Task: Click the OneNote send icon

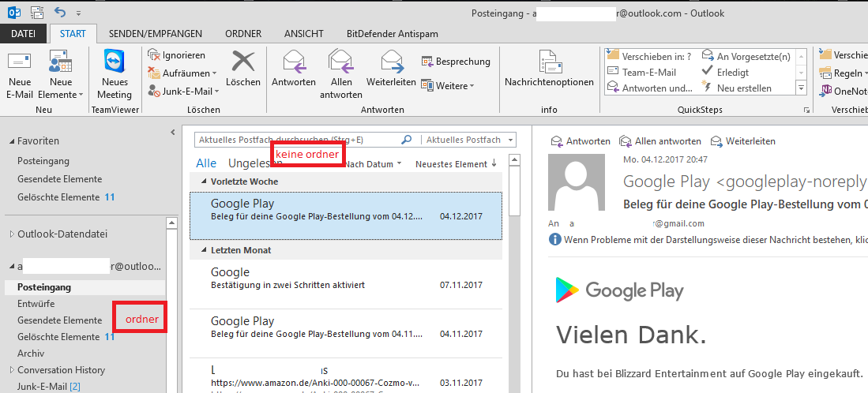Action: [x=826, y=91]
